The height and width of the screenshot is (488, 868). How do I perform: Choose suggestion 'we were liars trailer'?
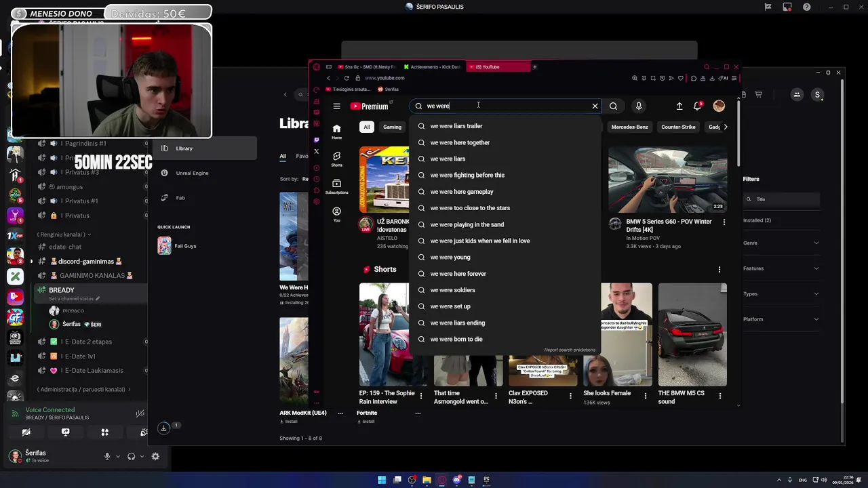(x=505, y=126)
